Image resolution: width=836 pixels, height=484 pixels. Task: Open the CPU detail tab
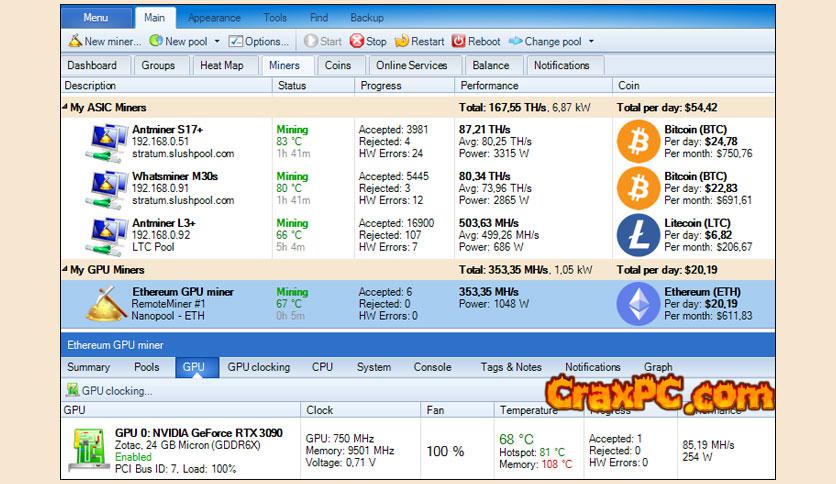tap(323, 367)
